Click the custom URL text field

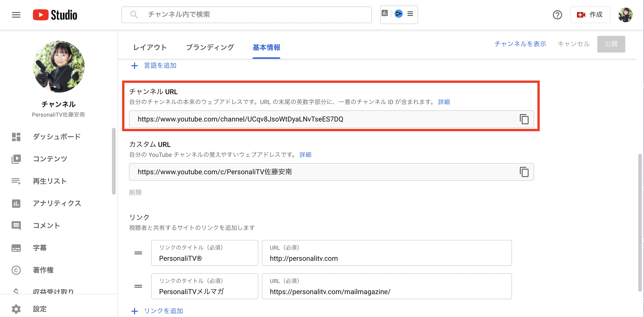point(331,172)
